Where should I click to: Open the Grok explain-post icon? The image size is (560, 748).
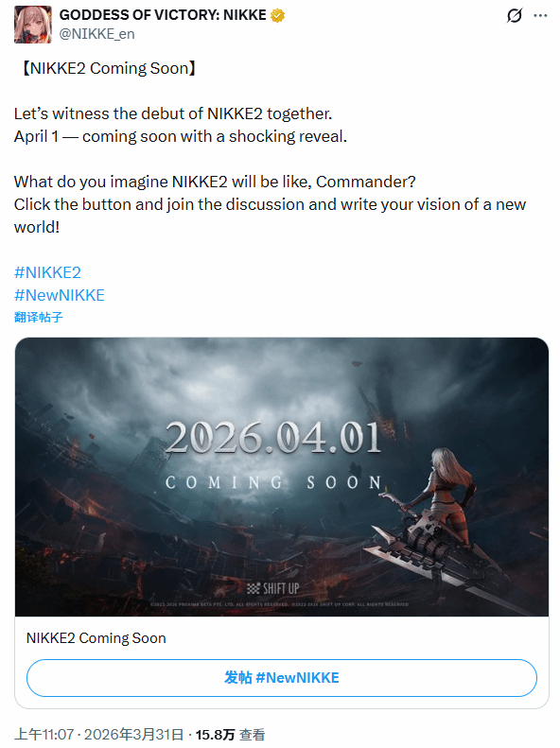(x=515, y=15)
